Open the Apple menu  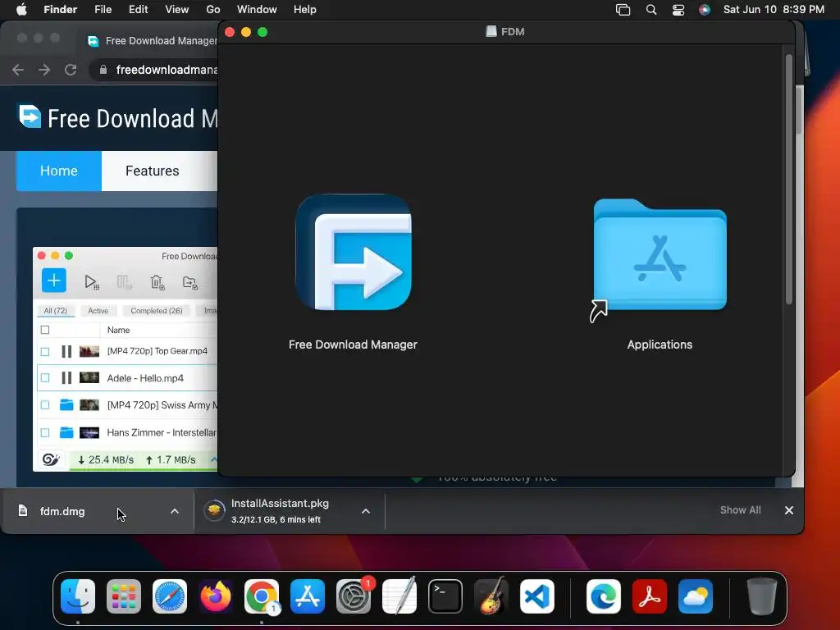tap(21, 10)
